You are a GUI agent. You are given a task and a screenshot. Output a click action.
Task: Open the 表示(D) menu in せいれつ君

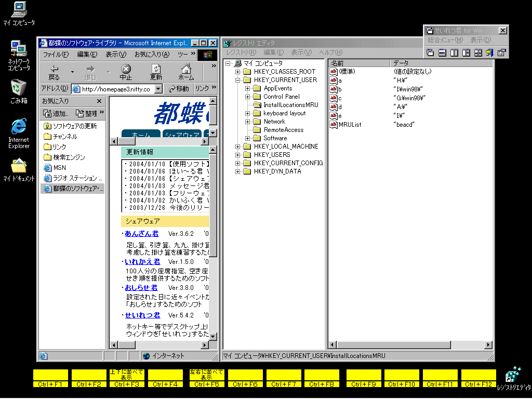click(481, 39)
